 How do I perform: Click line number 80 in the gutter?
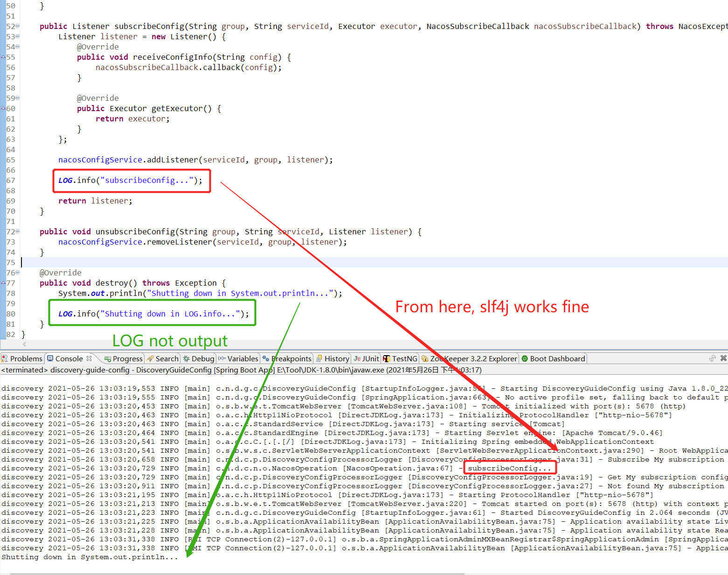pos(11,314)
